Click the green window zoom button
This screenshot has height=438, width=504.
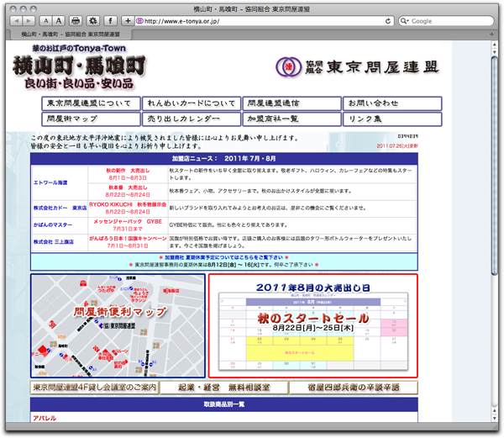click(34, 9)
